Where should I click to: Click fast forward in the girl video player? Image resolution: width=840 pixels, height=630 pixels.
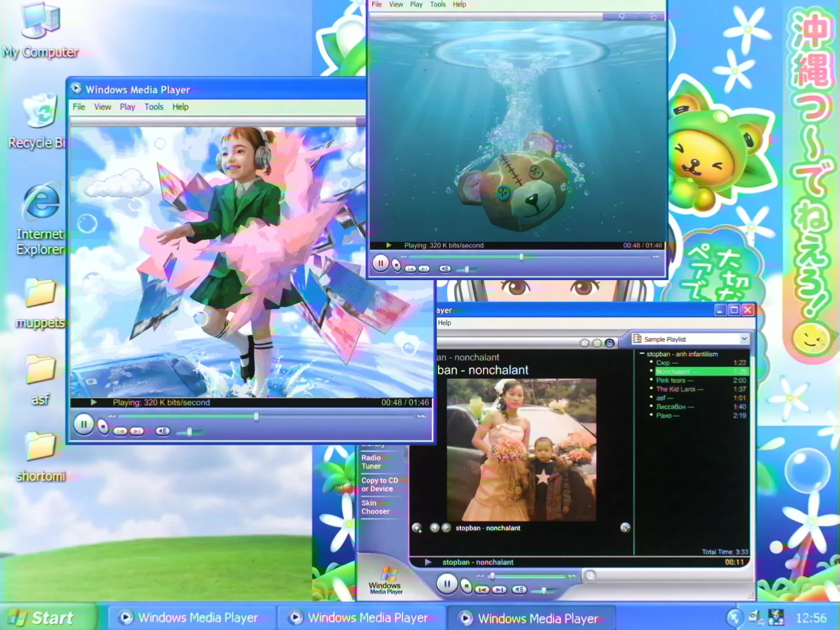[421, 416]
